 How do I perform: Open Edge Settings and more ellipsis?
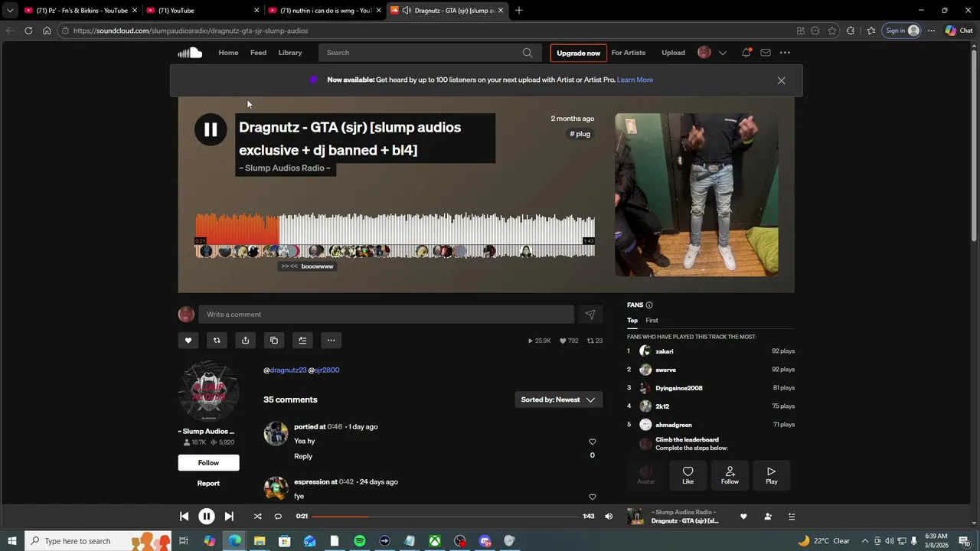coord(931,31)
